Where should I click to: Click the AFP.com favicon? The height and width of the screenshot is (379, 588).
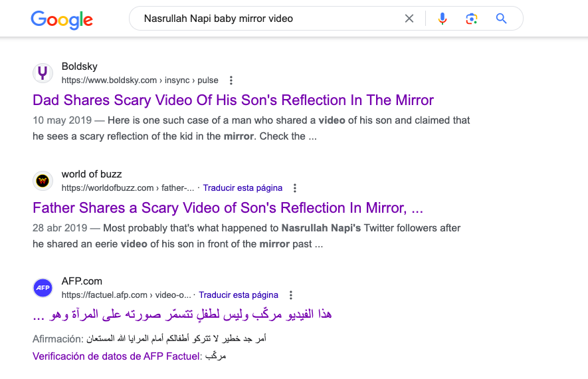(43, 288)
